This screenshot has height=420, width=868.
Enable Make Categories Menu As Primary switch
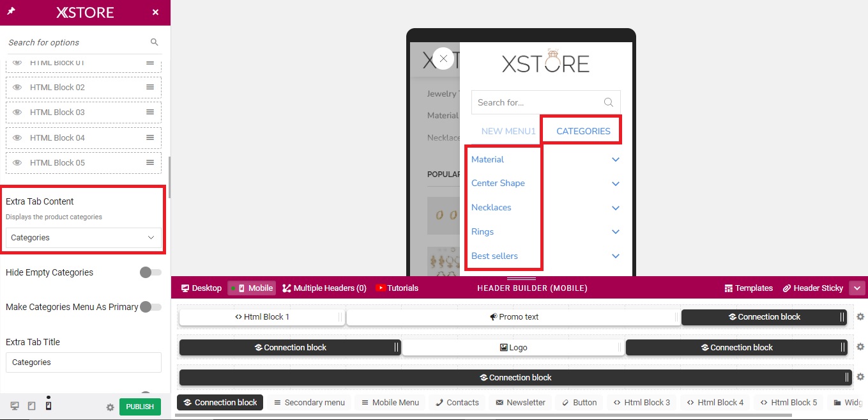151,307
